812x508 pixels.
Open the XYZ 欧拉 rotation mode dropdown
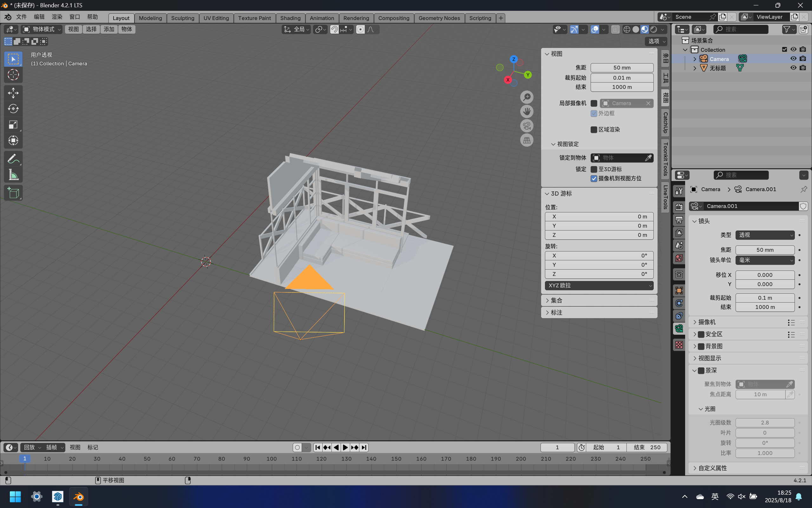click(599, 285)
